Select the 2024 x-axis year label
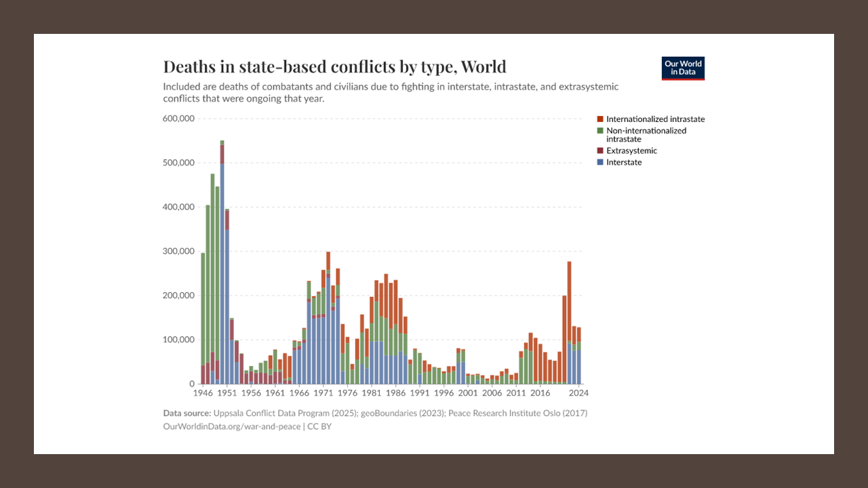This screenshot has height=488, width=868. pos(578,393)
